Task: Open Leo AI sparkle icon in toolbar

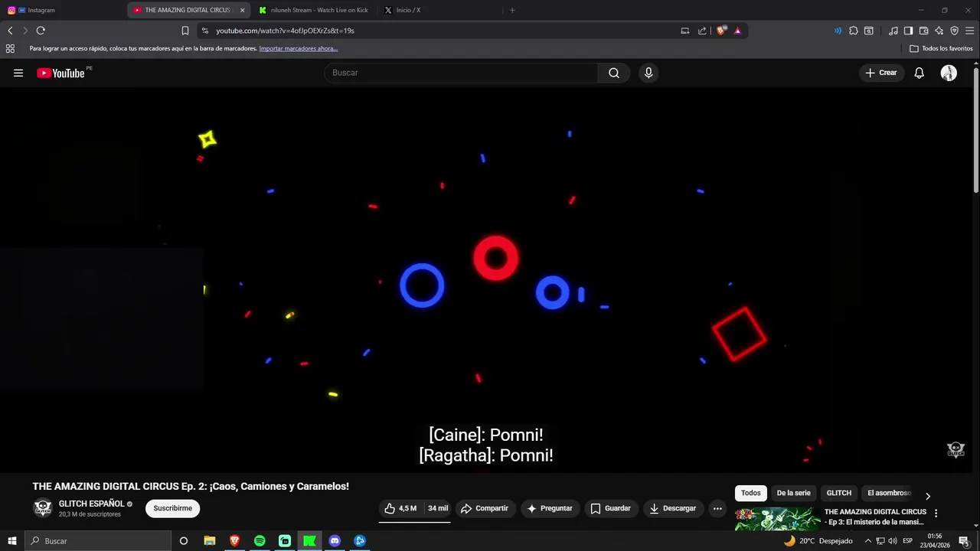Action: click(939, 31)
